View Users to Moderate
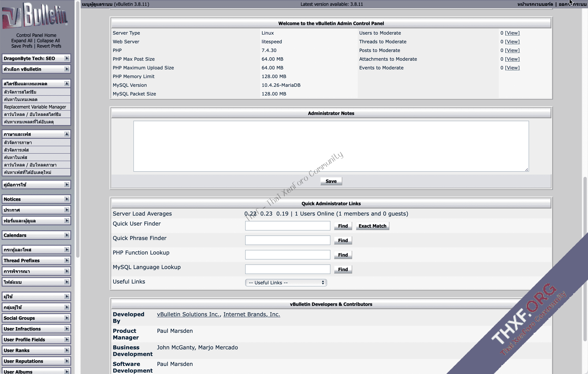The height and width of the screenshot is (374, 588). tap(512, 33)
